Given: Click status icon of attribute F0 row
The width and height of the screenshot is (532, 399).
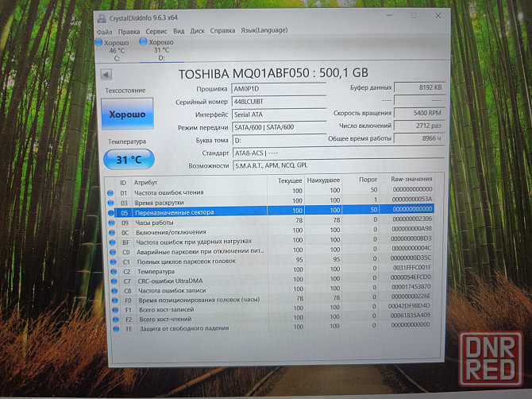Looking at the screenshot, I should (x=115, y=300).
